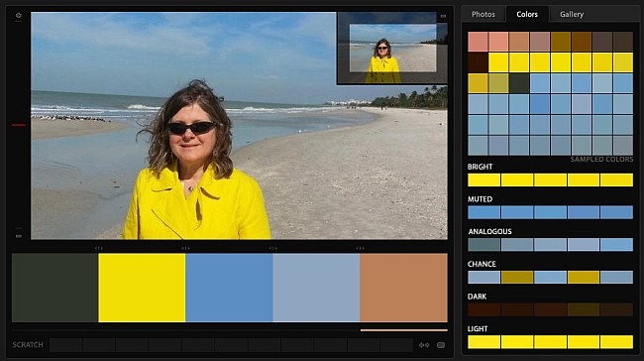Pick first yellow swatch in the BRIGHT row

(x=483, y=180)
